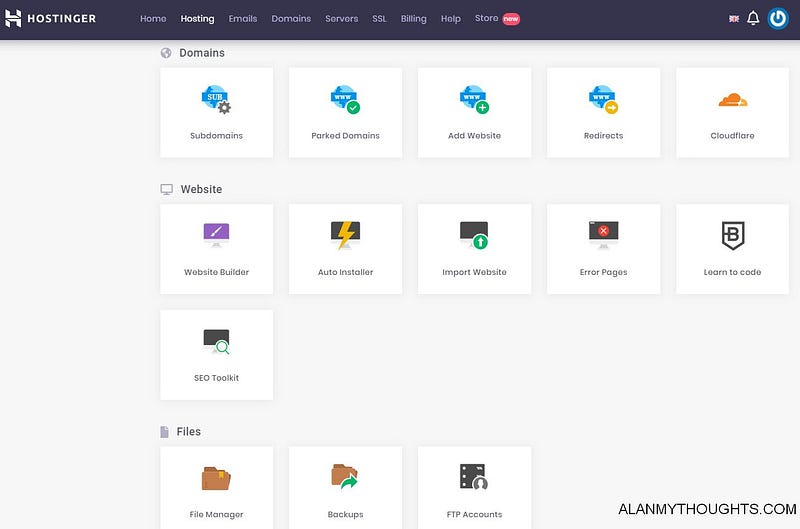Viewport: 800px width, 529px height.
Task: Click the Subdomains label
Action: [x=216, y=136]
